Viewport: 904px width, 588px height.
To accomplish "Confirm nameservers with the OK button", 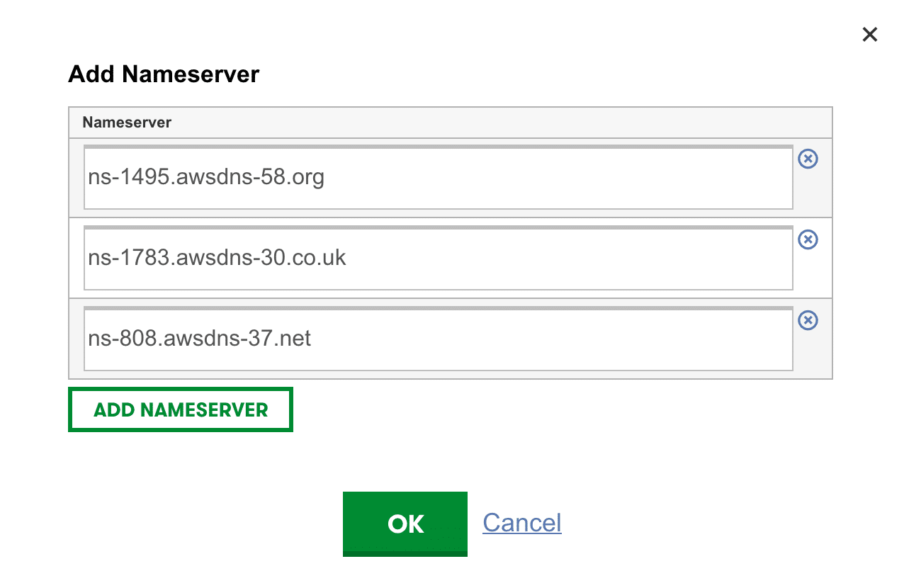I will (405, 524).
